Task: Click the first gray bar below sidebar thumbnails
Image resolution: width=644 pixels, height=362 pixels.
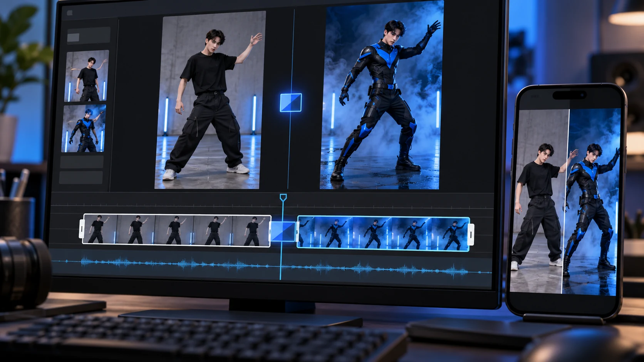Action: click(x=82, y=162)
